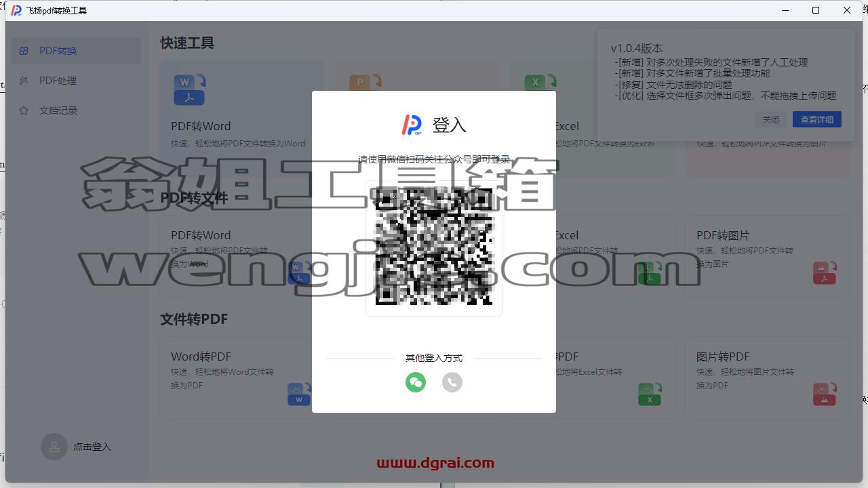Open 文档记录 in sidebar

76,110
